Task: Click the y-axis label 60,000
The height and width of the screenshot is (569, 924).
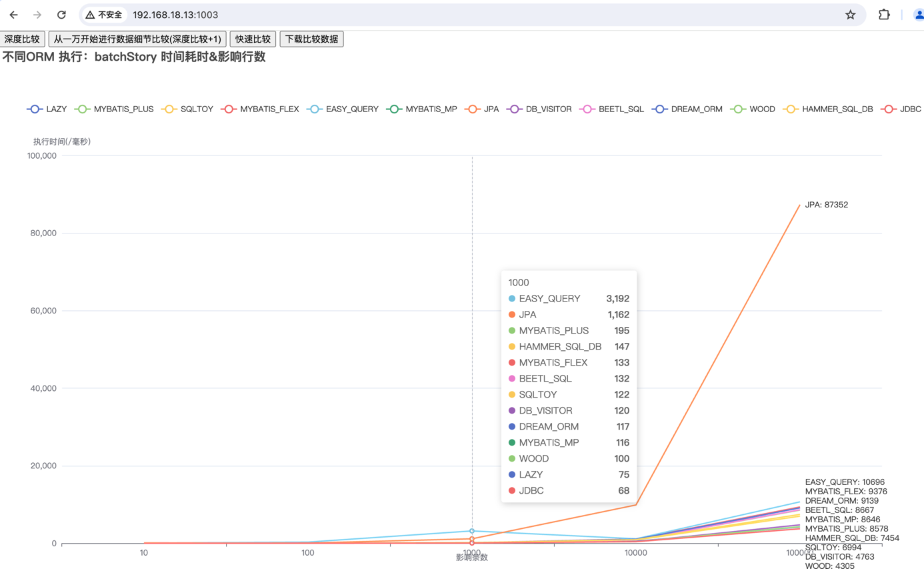Action: (44, 311)
